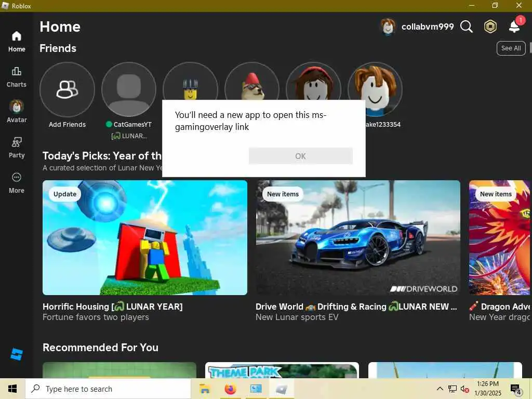Open the Home tab in the sidebar

17,42
